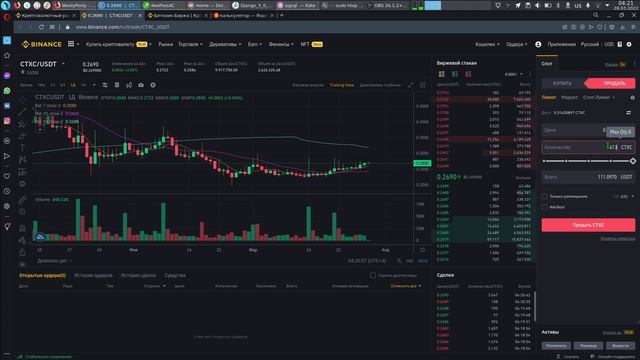Switch to Trade History tab

tap(138, 276)
